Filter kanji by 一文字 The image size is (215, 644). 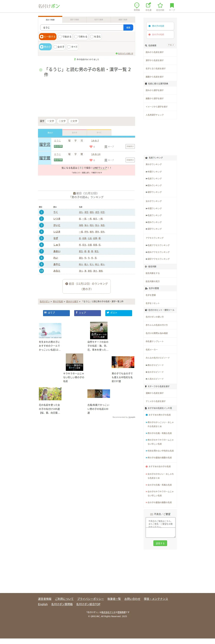pos(51,121)
